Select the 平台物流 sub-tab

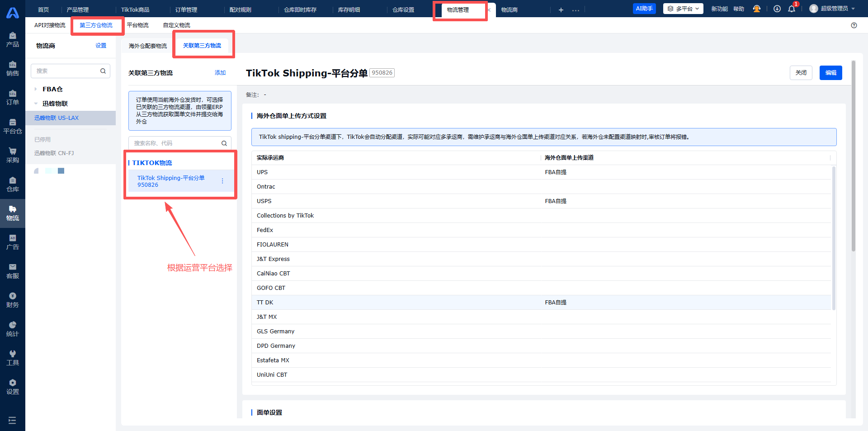[x=138, y=25]
